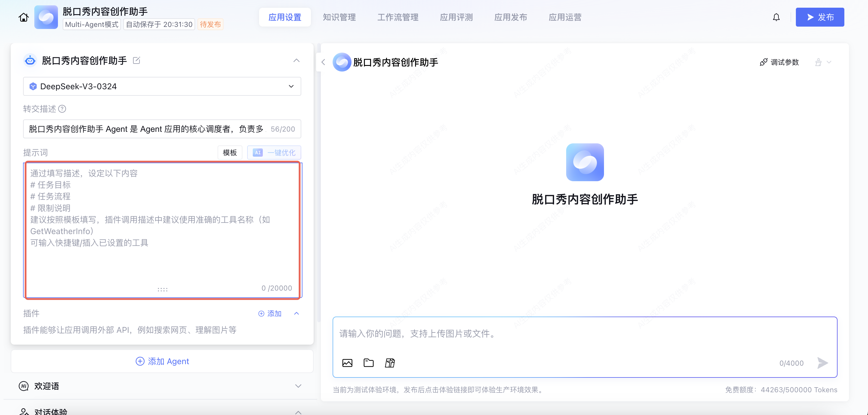Collapse the left panel with arrow

323,62
